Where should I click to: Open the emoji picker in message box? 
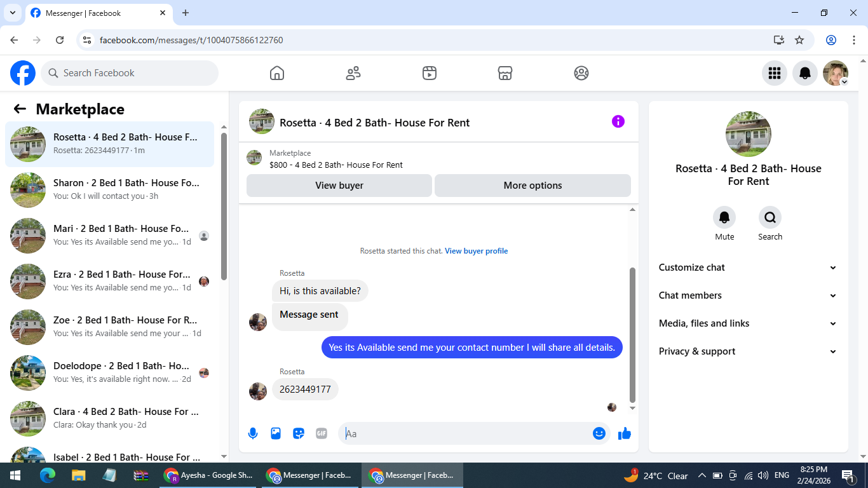pos(599,433)
